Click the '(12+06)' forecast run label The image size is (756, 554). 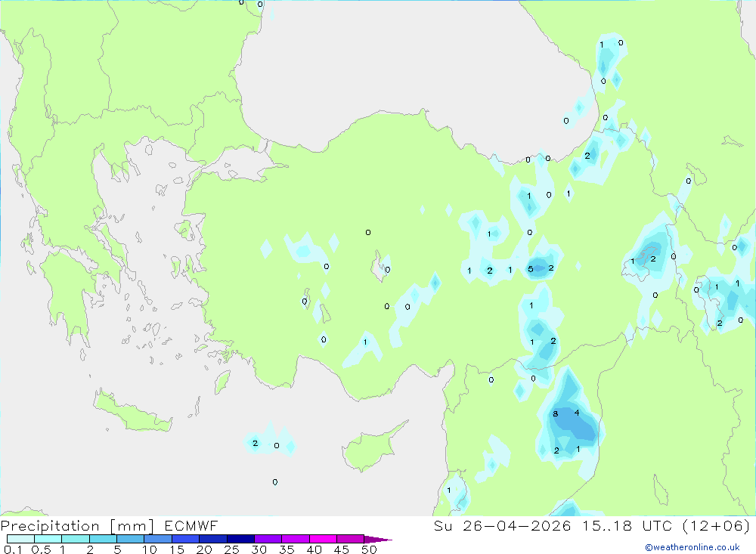click(717, 525)
